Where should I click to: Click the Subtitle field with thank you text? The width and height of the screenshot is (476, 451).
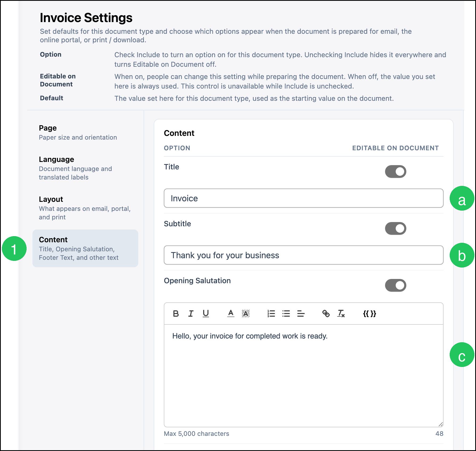coord(304,255)
